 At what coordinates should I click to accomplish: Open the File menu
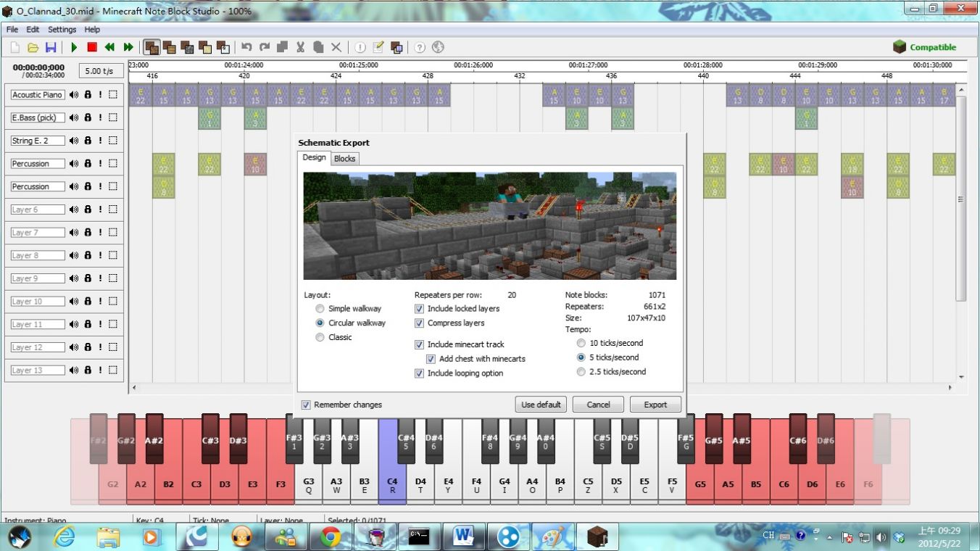tap(12, 30)
